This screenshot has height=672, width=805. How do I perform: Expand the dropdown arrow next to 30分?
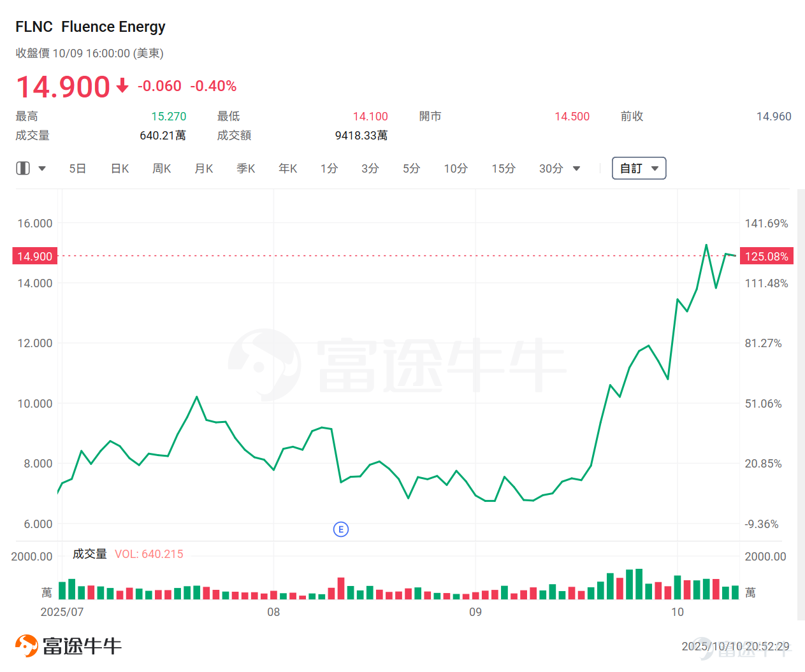click(577, 169)
